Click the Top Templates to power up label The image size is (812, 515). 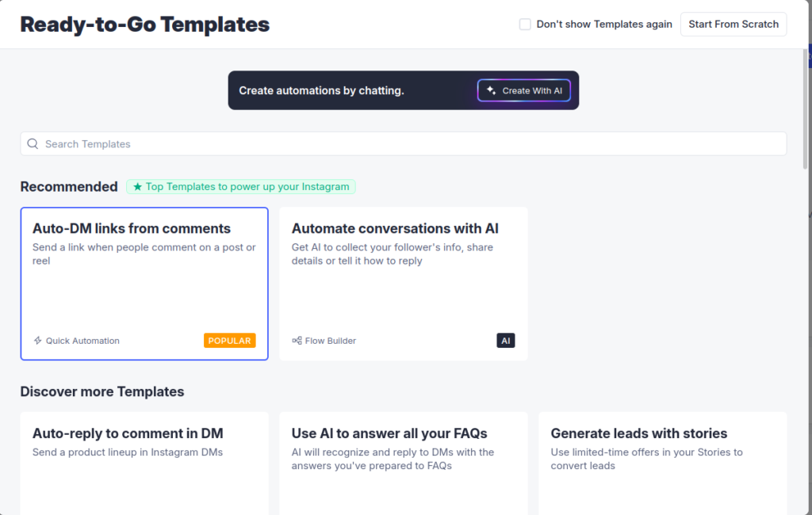coord(247,187)
